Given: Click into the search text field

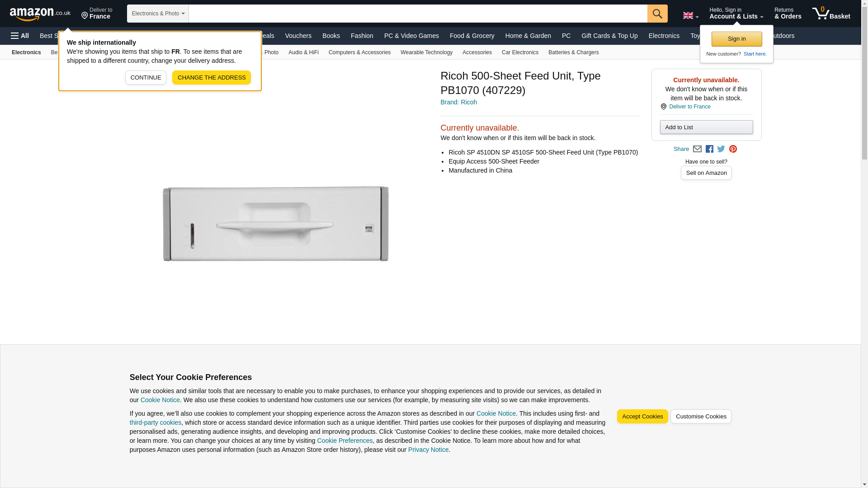Looking at the screenshot, I should click(418, 14).
